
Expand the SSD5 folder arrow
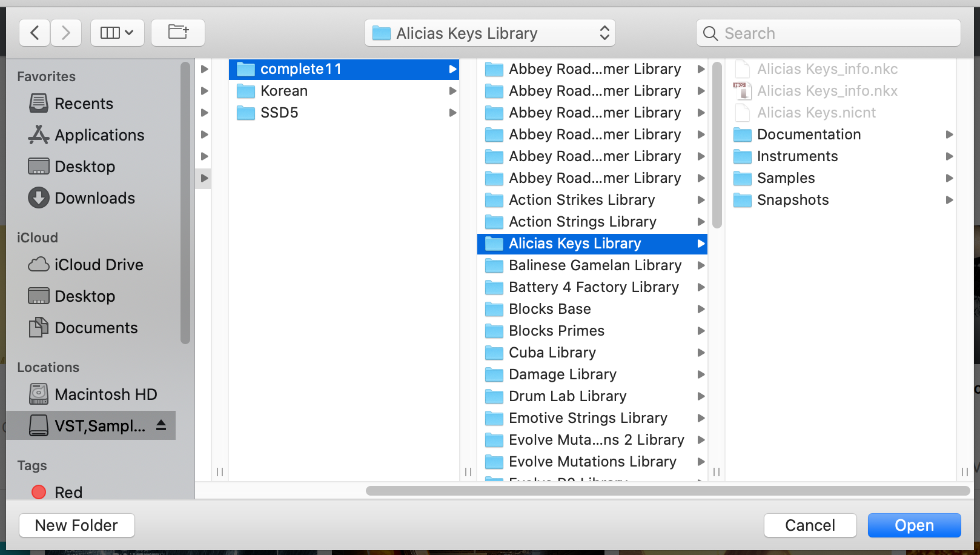click(452, 113)
